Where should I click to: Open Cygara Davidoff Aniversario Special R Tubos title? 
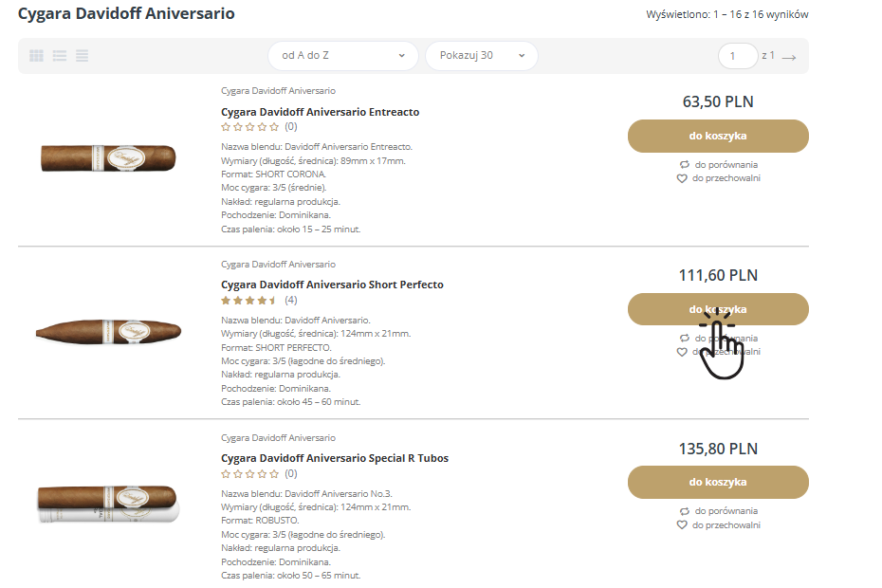click(x=335, y=458)
